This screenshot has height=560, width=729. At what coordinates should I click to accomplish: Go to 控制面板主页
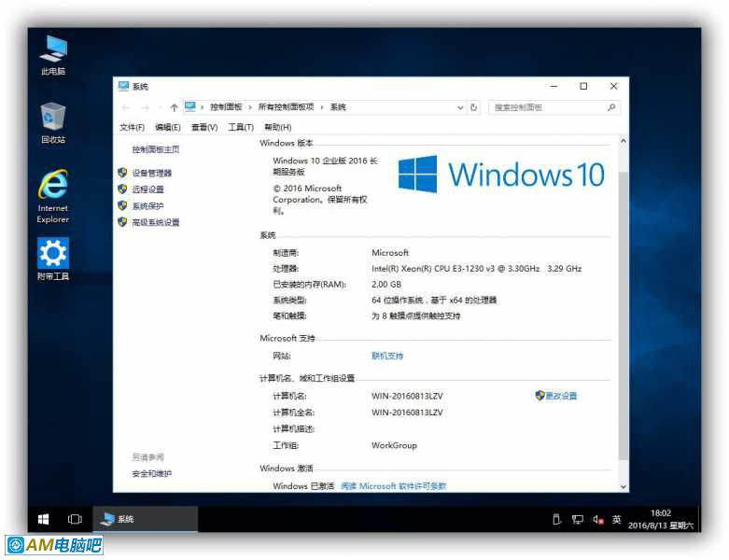pyautogui.click(x=155, y=149)
